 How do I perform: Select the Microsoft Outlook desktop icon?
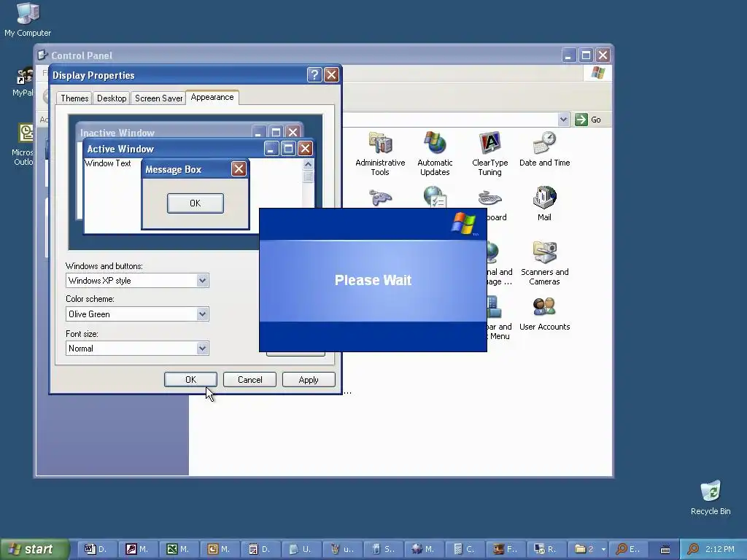tap(23, 144)
